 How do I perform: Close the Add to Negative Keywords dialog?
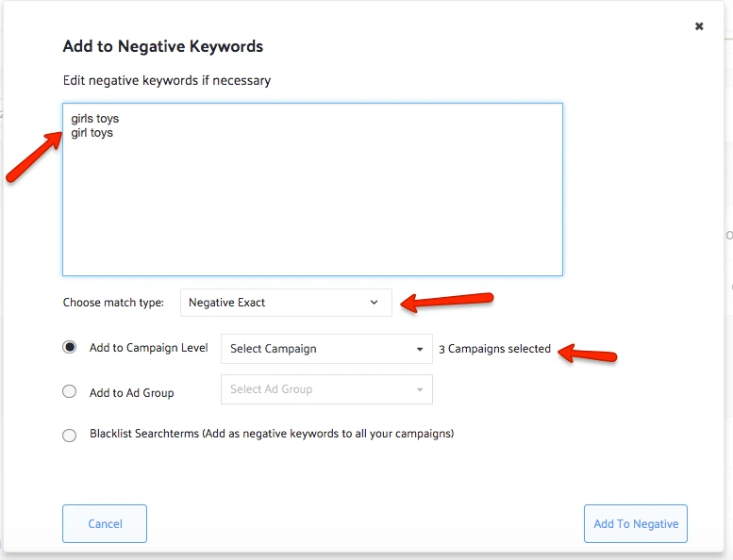[699, 26]
